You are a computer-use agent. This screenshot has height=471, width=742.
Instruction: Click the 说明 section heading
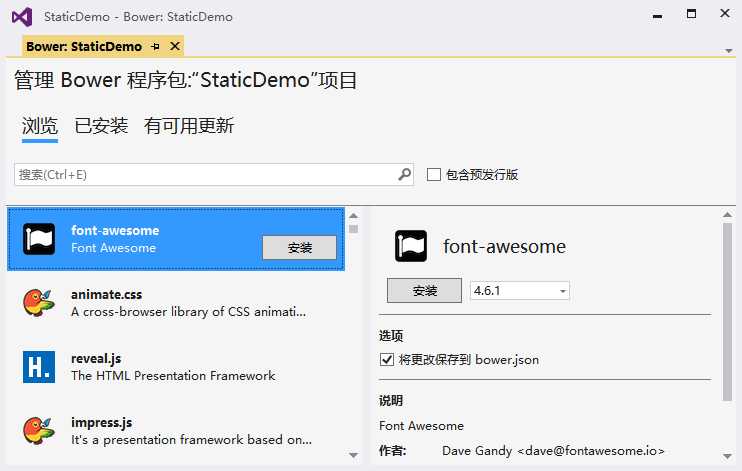(391, 400)
